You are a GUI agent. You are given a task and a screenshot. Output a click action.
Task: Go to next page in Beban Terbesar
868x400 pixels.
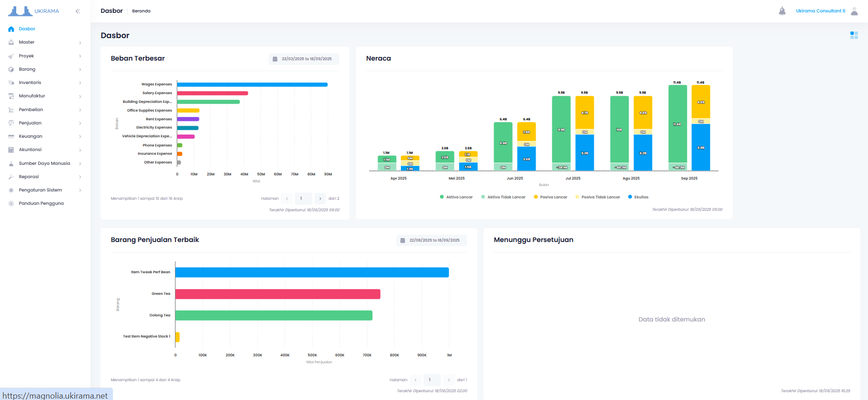(x=320, y=198)
